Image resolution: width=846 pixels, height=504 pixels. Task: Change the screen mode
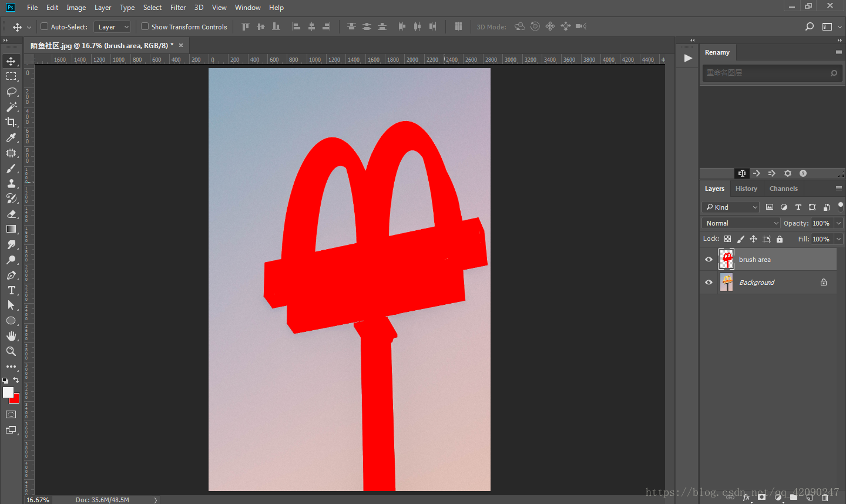pos(11,430)
